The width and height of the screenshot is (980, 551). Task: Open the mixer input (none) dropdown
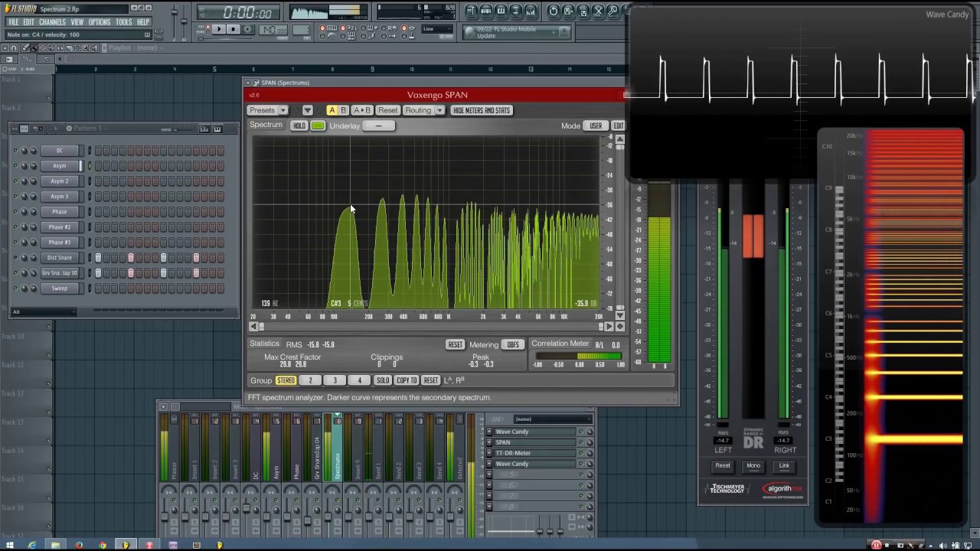[551, 419]
